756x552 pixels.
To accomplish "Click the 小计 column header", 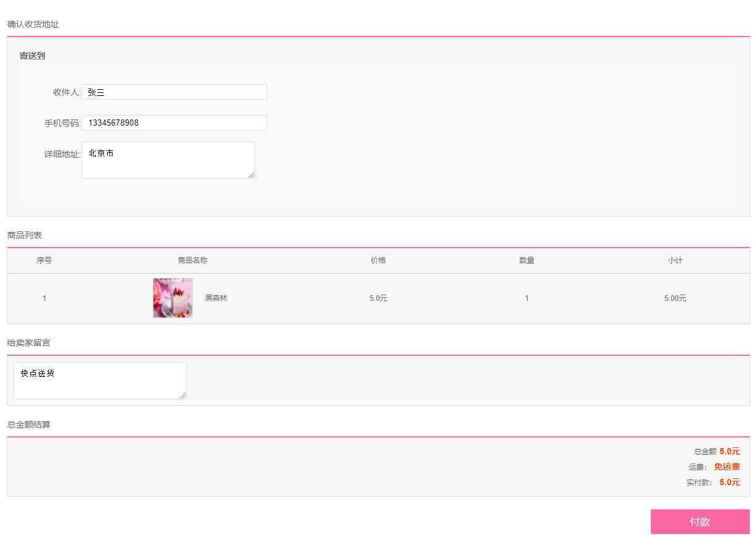I will (x=676, y=261).
